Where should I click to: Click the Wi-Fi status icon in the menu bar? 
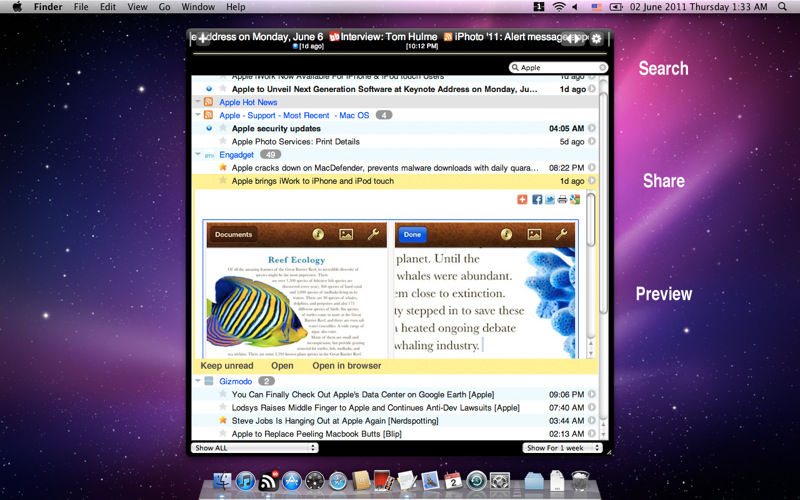tap(559, 7)
